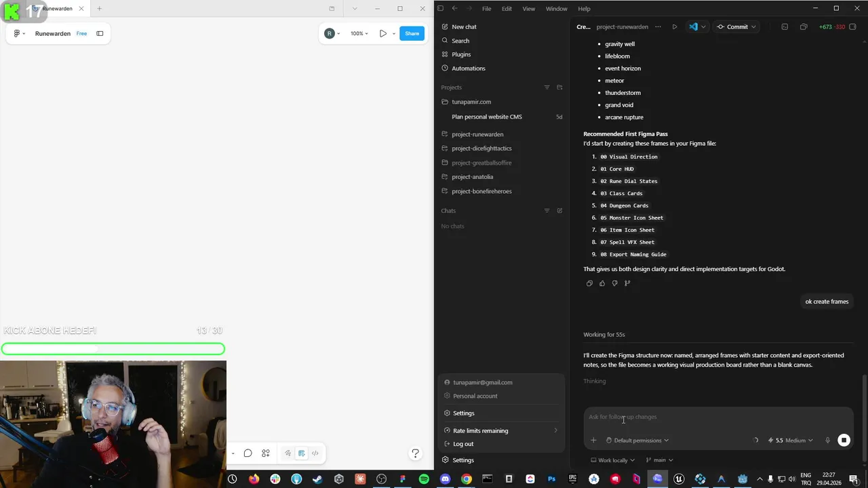Click the microphone dictation icon
Screen dimensions: 868x488
[827, 441]
